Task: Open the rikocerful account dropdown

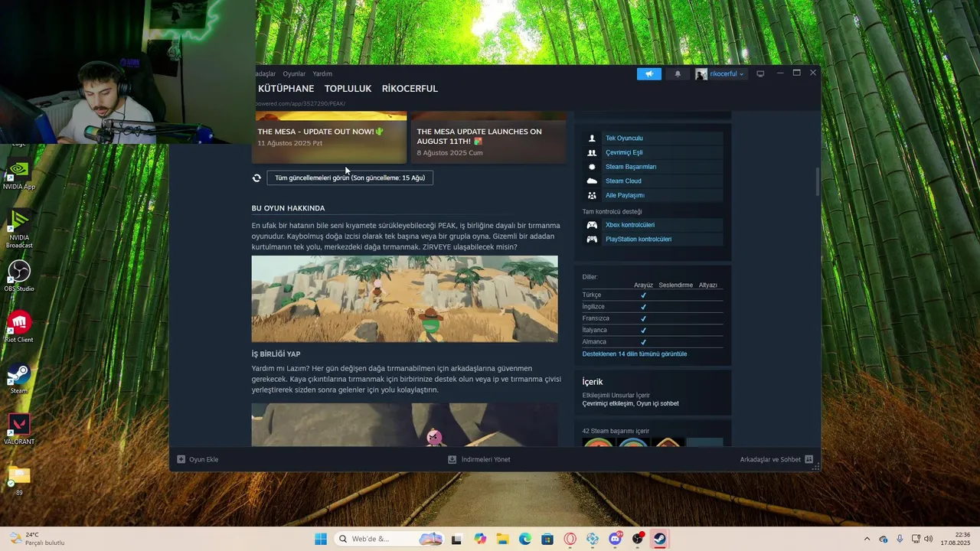Action: pyautogui.click(x=720, y=73)
